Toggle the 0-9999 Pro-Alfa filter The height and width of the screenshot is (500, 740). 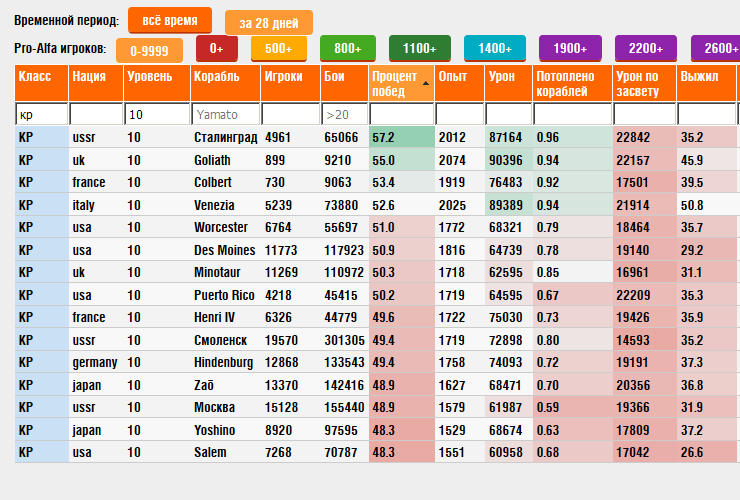click(149, 50)
